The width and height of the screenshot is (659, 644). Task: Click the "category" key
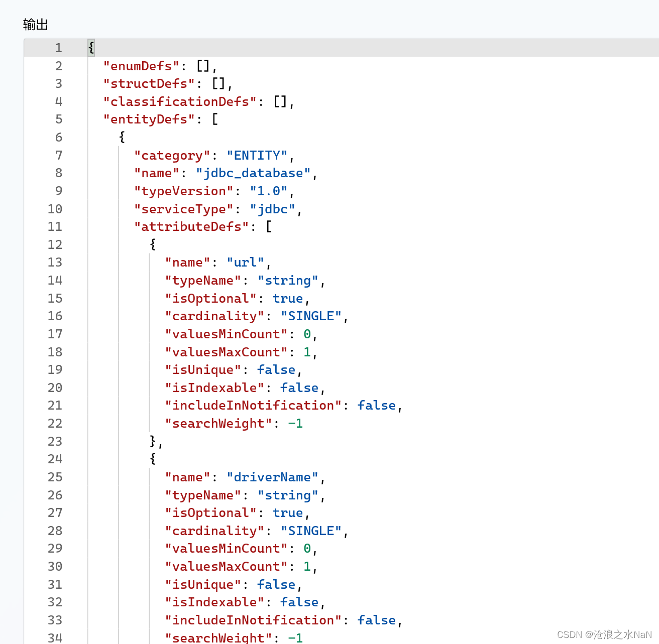click(x=172, y=155)
